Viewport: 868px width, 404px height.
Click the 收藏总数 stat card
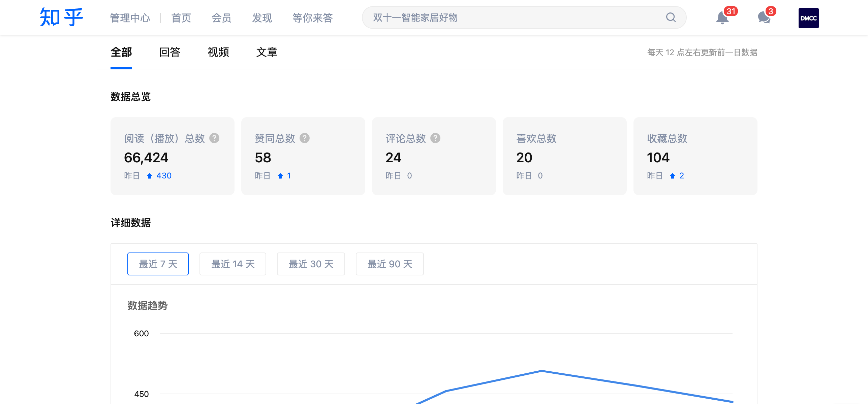pos(695,156)
